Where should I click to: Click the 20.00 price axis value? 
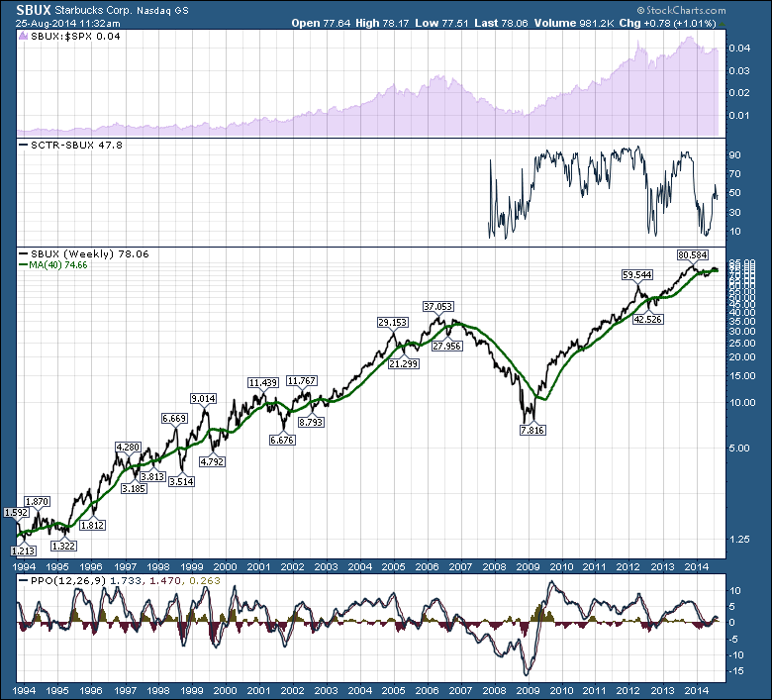click(742, 356)
